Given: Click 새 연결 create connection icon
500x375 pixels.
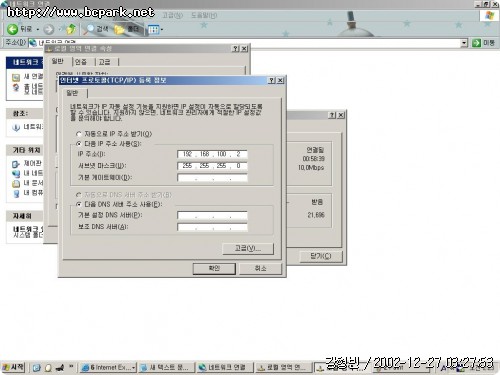Looking at the screenshot, I should point(16,78).
